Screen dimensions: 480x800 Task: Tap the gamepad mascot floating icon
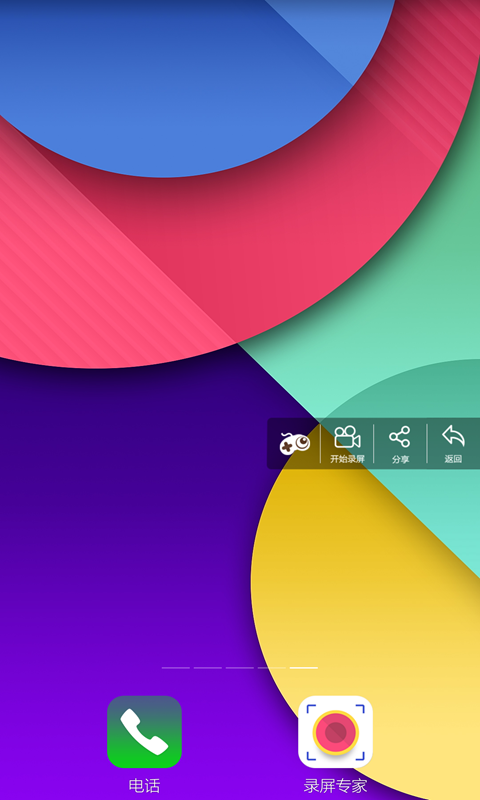294,443
